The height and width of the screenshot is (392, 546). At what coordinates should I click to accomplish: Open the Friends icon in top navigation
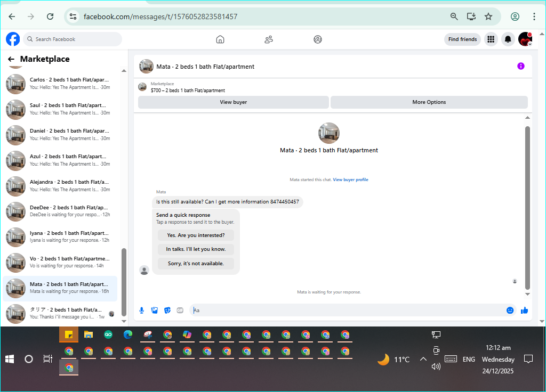269,39
